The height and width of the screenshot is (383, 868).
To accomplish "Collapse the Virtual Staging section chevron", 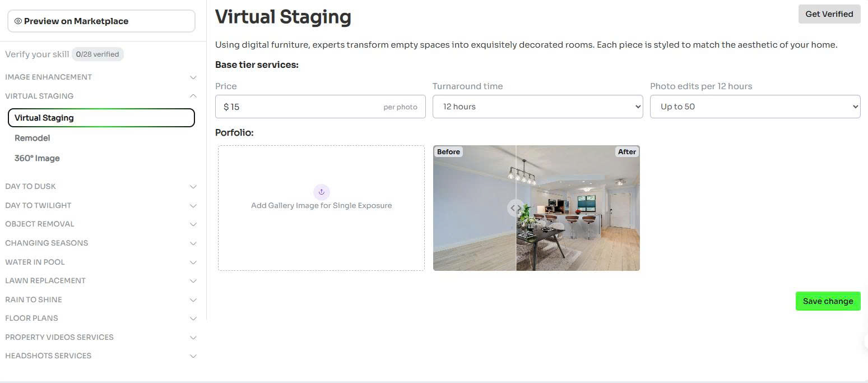I will click(193, 96).
